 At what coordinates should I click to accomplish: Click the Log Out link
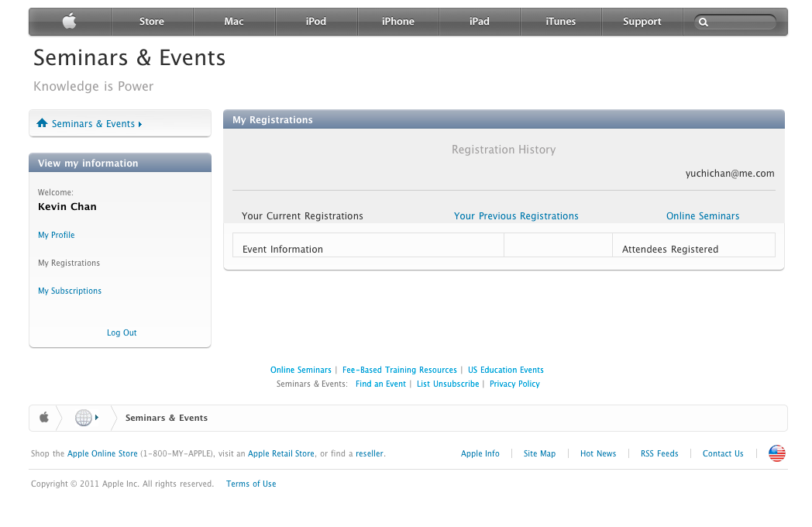point(122,332)
